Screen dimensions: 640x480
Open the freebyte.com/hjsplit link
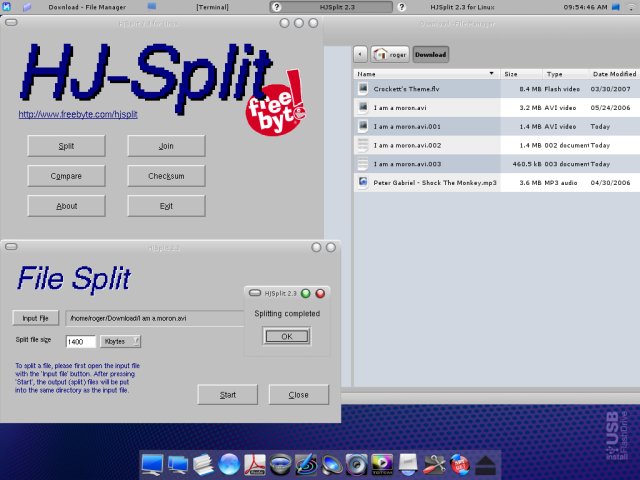coord(78,114)
